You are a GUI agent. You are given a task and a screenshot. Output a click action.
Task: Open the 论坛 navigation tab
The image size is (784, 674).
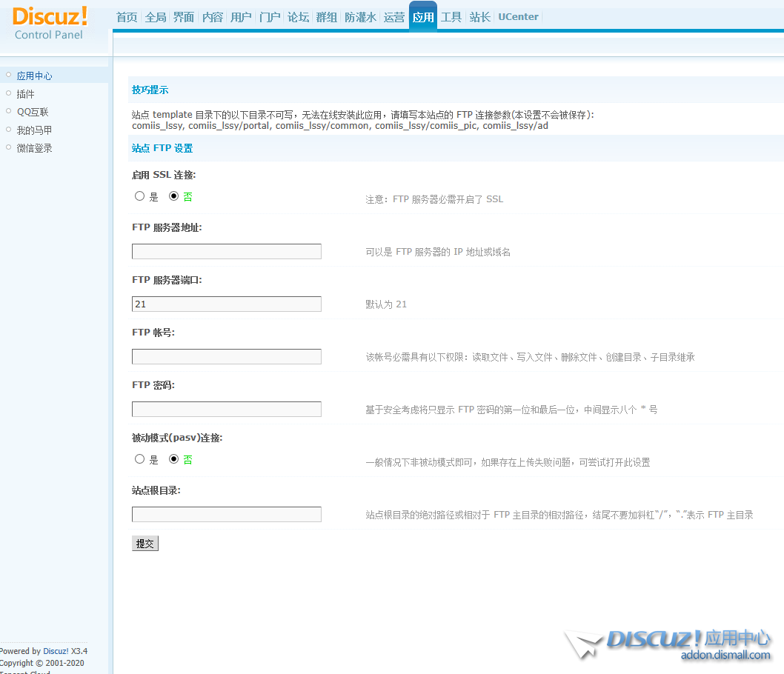(298, 17)
